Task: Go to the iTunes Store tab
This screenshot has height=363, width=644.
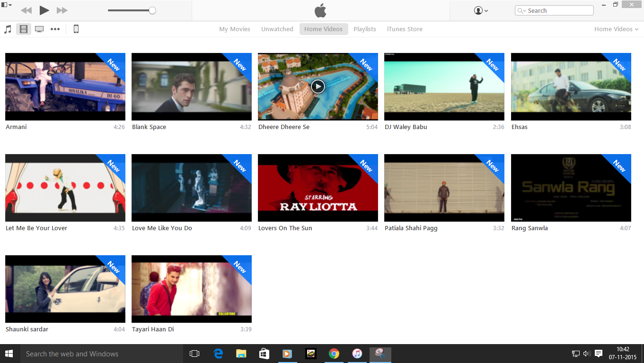Action: pos(405,29)
